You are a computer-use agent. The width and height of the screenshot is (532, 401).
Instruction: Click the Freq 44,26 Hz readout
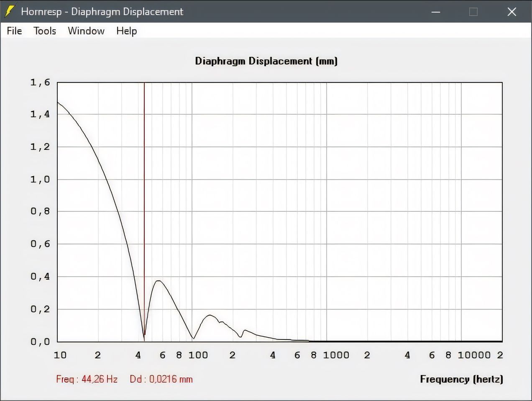[x=87, y=379]
